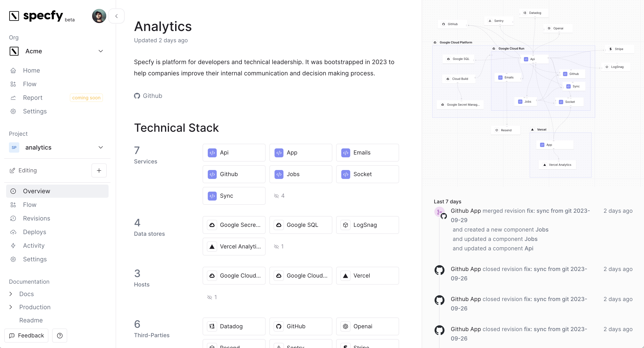Click the Sync service code icon
The width and height of the screenshot is (644, 348).
tap(212, 196)
